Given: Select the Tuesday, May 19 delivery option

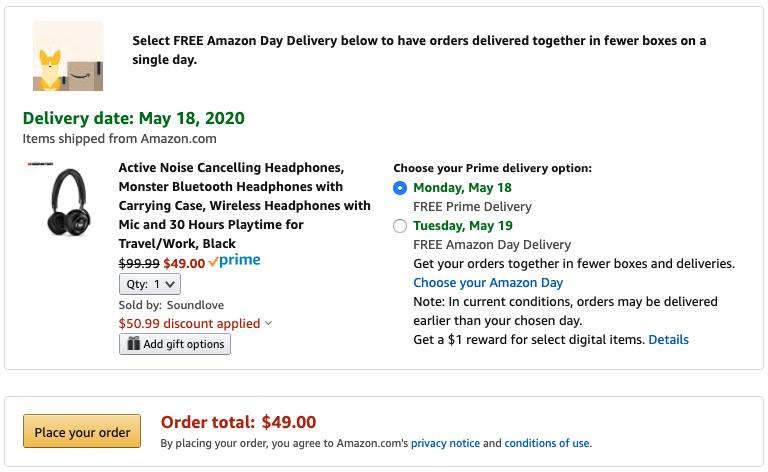Looking at the screenshot, I should tap(401, 226).
